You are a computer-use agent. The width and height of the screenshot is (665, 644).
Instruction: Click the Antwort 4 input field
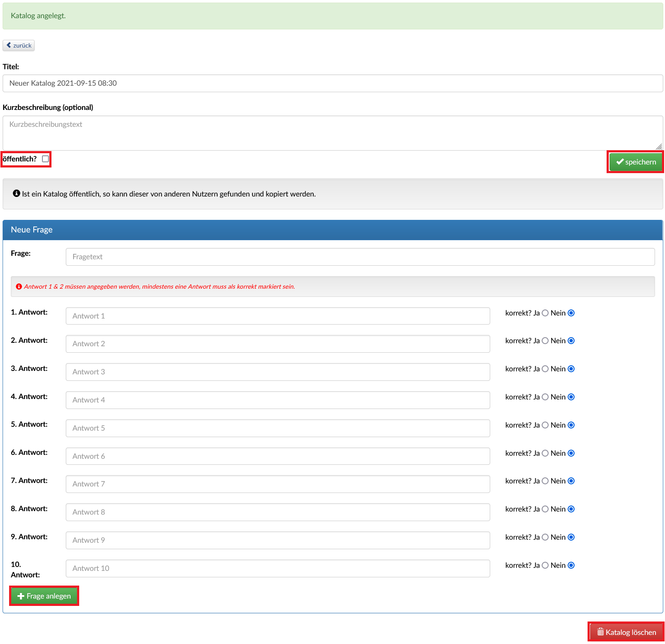click(278, 400)
